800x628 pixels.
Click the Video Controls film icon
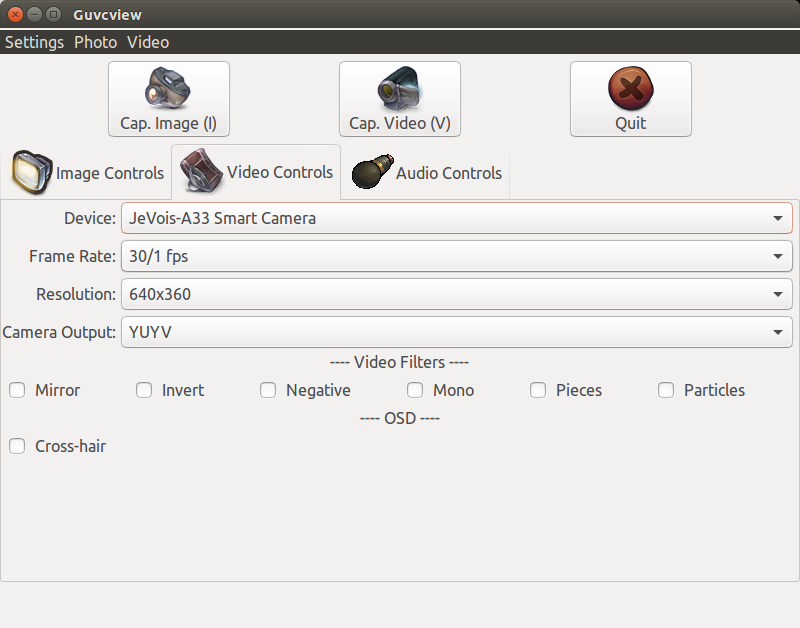click(x=202, y=171)
